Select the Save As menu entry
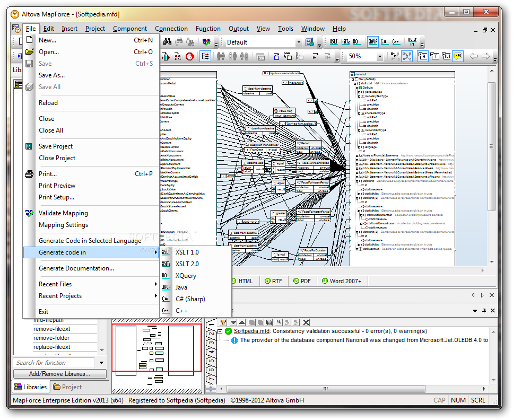Viewport: 513px width, 420px height. 91,75
